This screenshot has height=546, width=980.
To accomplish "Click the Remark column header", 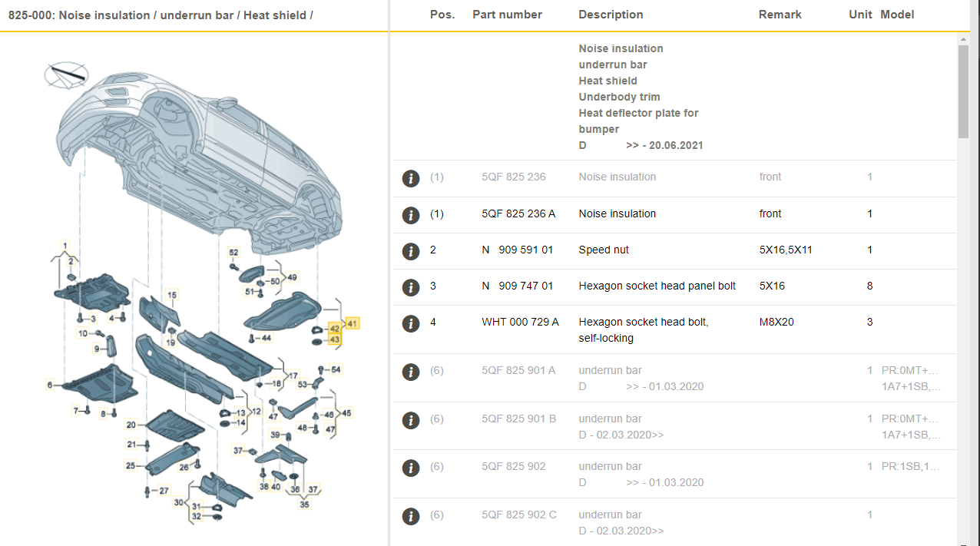I will click(x=780, y=15).
